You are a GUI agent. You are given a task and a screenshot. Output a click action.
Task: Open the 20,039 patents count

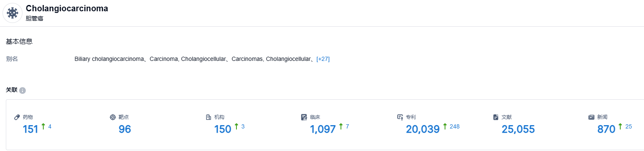423,129
